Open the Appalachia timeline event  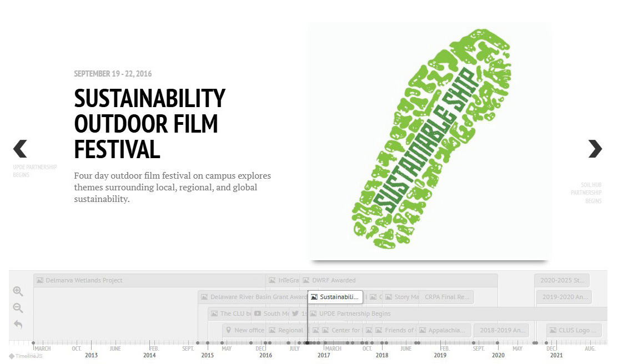tap(444, 330)
